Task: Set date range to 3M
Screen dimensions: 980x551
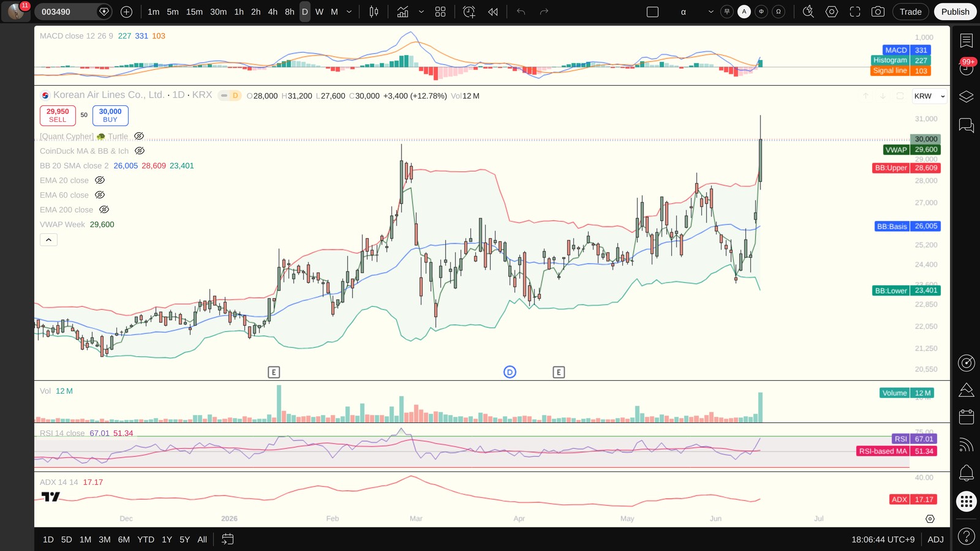Action: [x=105, y=539]
